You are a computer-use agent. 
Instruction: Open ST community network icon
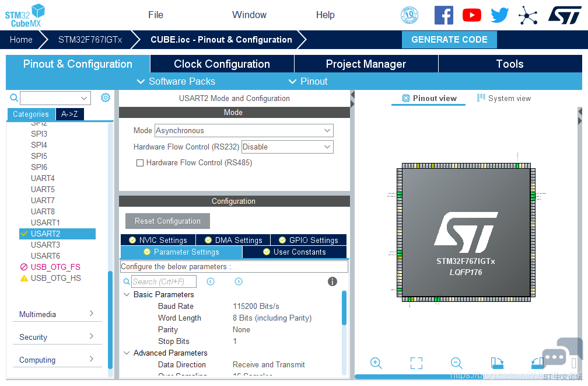coord(528,15)
